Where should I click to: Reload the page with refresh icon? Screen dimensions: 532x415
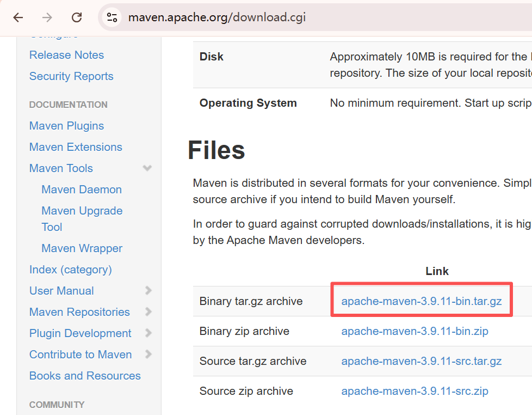[x=77, y=17]
